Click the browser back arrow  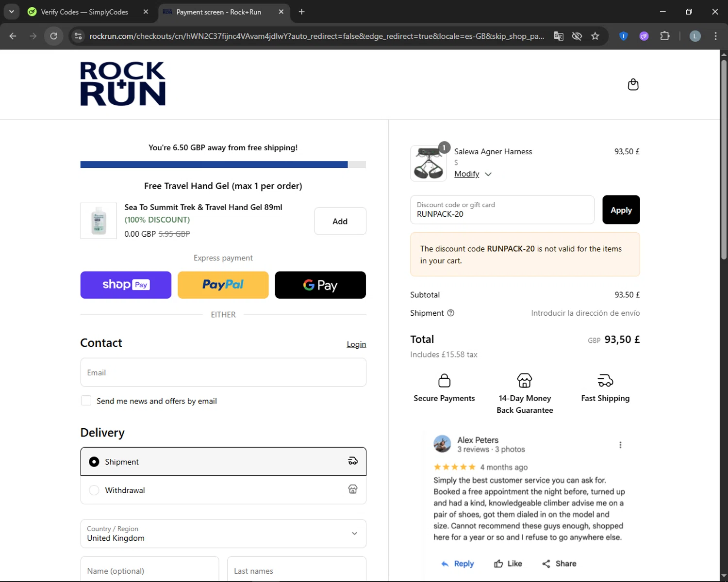point(13,36)
